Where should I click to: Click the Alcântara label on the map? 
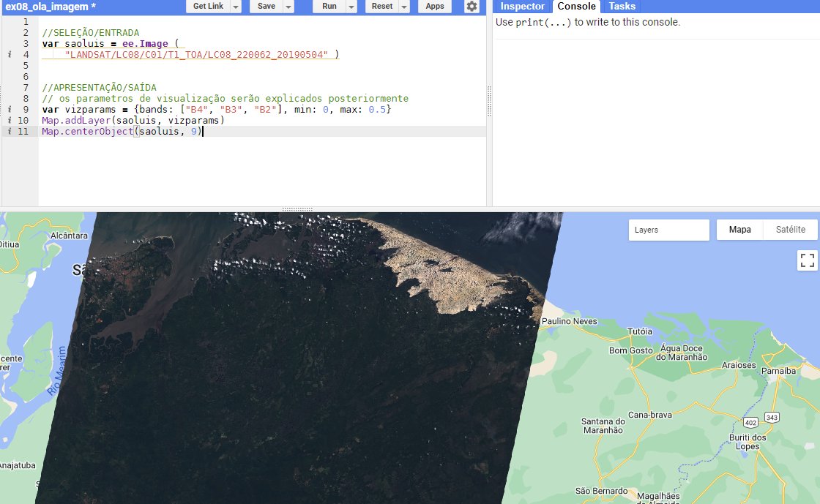[69, 236]
